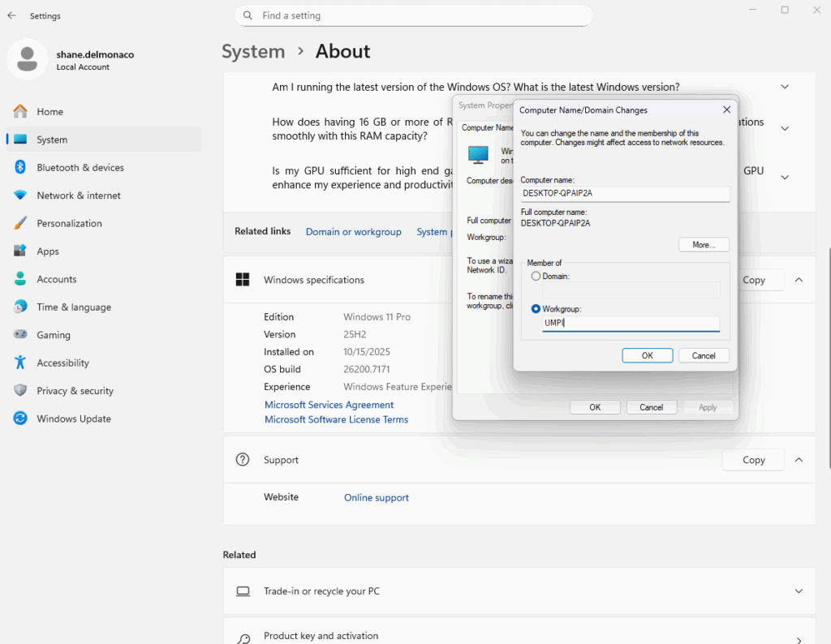Open Windows Update icon
Image resolution: width=831 pixels, height=644 pixels.
(20, 419)
